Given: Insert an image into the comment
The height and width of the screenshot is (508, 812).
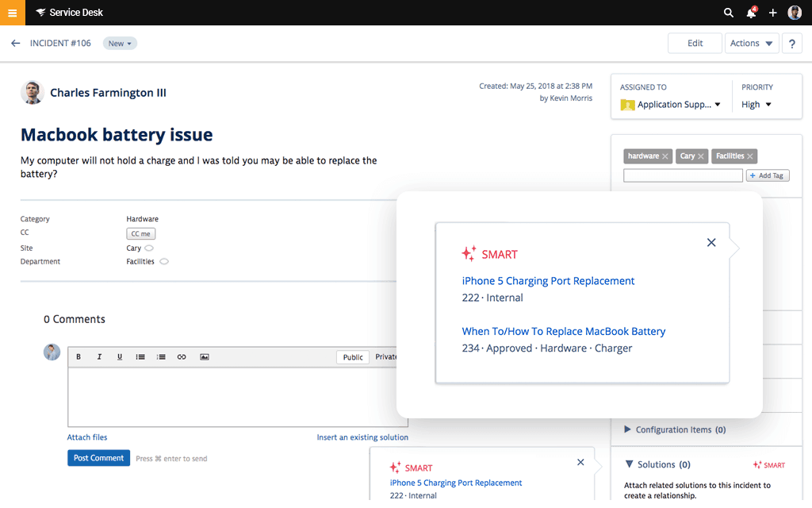Looking at the screenshot, I should [204, 356].
